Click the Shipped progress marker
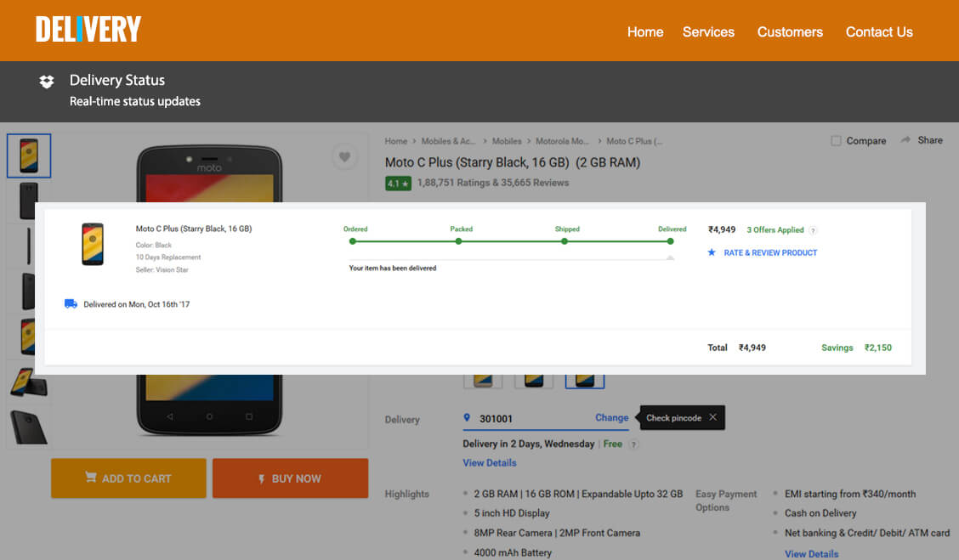 (x=565, y=241)
